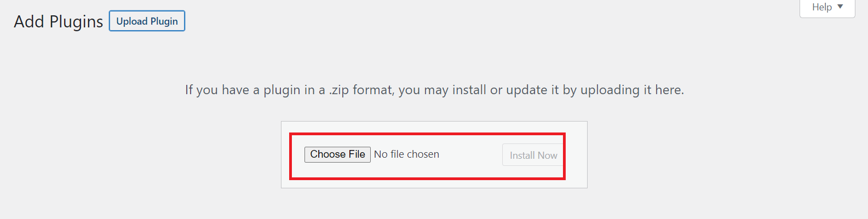The image size is (868, 219).
Task: Expand the contextual Help panel
Action: 827,8
